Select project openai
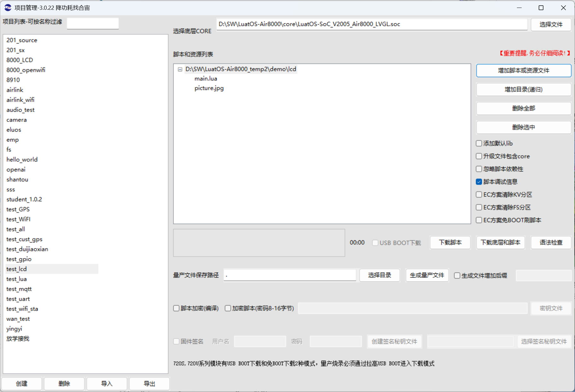The width and height of the screenshot is (575, 392). [16, 170]
